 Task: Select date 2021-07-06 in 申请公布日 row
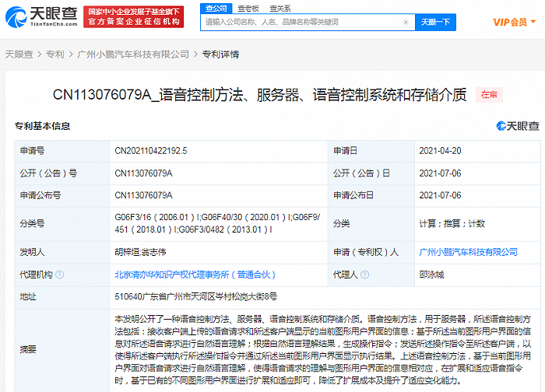(x=440, y=195)
